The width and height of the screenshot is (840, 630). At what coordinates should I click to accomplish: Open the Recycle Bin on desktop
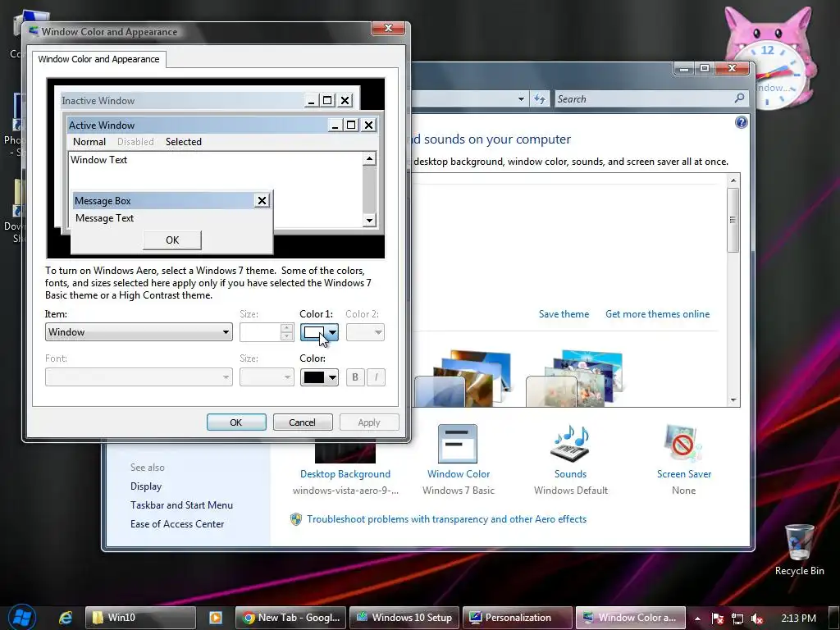[799, 550]
